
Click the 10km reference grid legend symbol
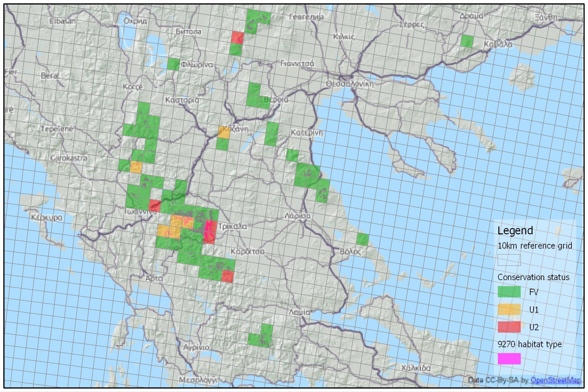pos(509,260)
